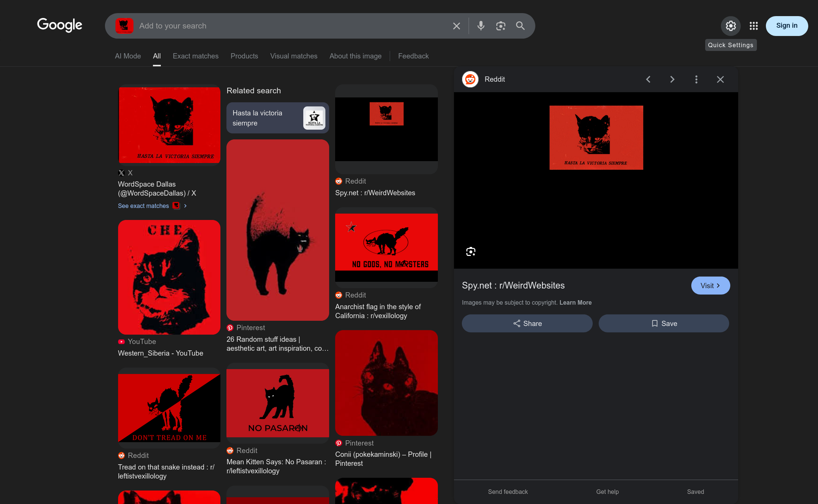This screenshot has width=818, height=504.
Task: Click the voice search microphone icon
Action: (x=481, y=26)
